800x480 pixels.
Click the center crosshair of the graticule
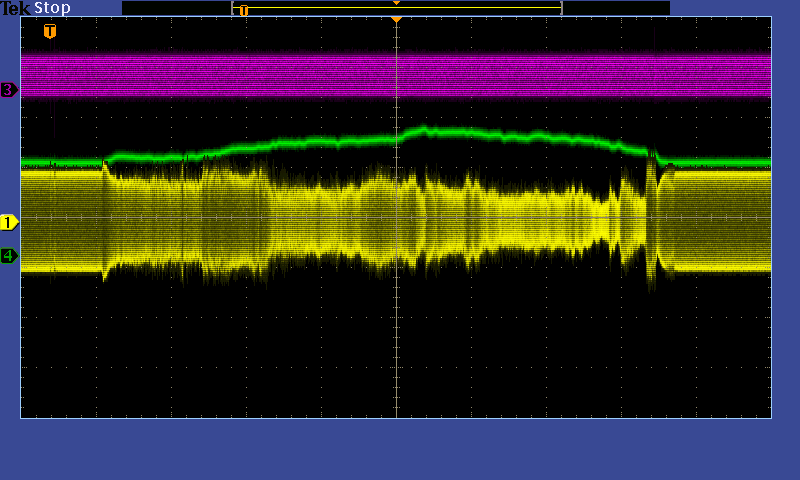[396, 217]
